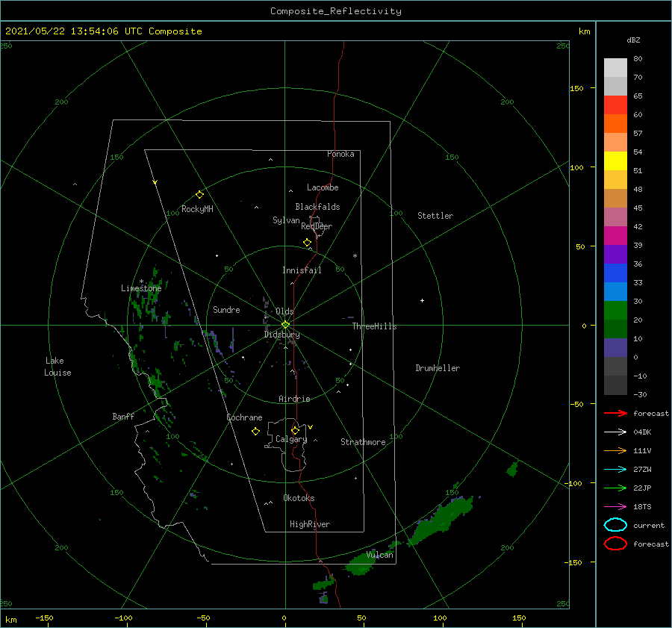
Task: Click the Lacombe label
Action: pos(323,187)
